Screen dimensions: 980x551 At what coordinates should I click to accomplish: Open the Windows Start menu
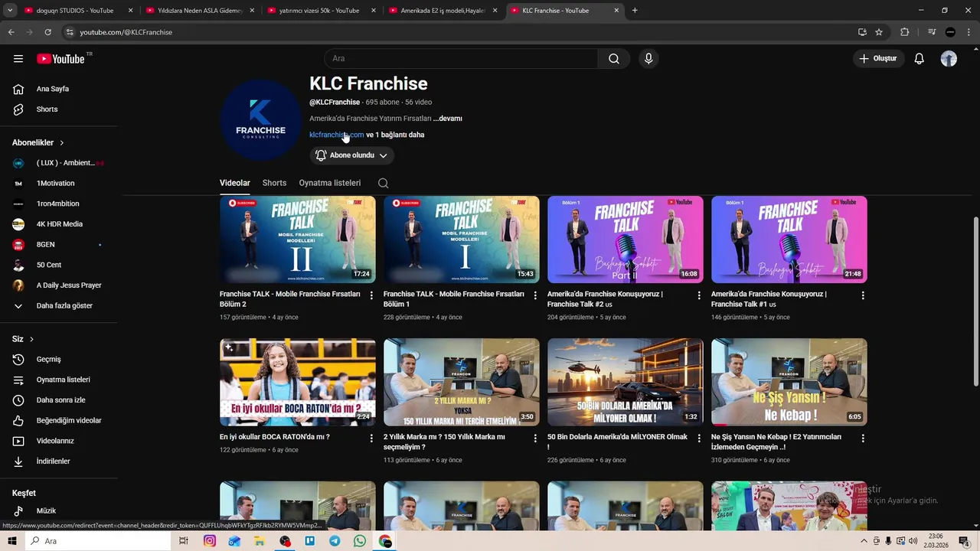[12, 541]
